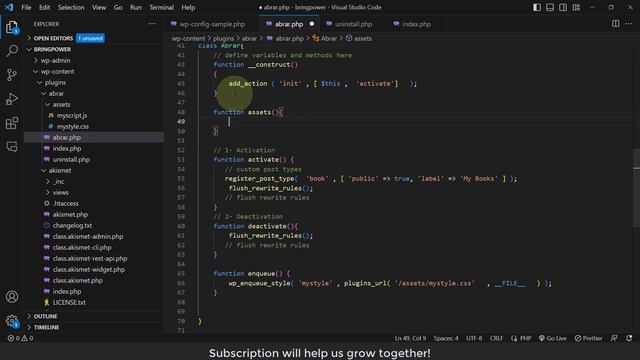Viewport: 640px width, 360px height.
Task: Open the View menu
Action: click(x=99, y=7)
